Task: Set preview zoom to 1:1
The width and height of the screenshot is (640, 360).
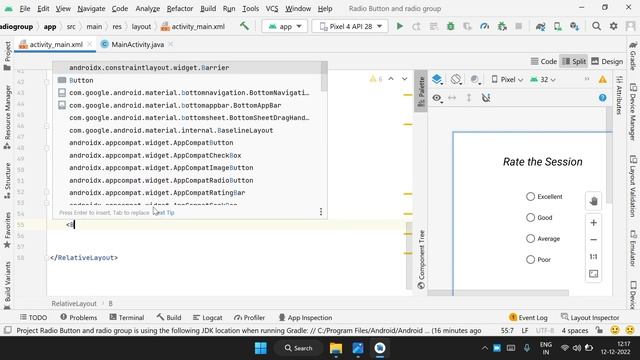Action: pos(593,257)
